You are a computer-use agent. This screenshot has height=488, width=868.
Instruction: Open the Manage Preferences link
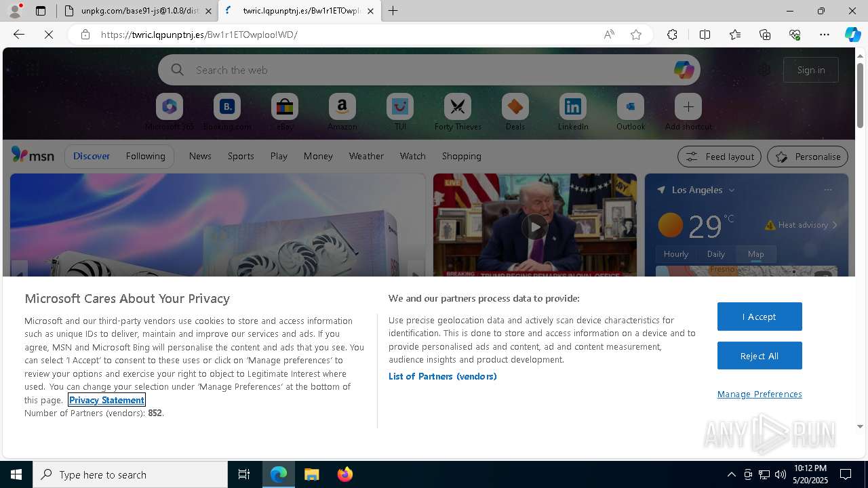pos(759,394)
